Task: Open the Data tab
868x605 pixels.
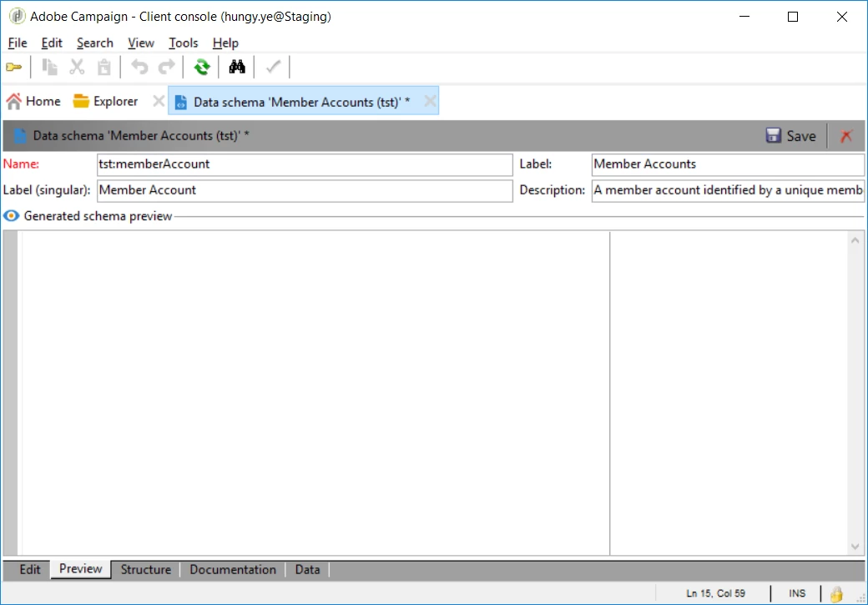Action: (307, 570)
